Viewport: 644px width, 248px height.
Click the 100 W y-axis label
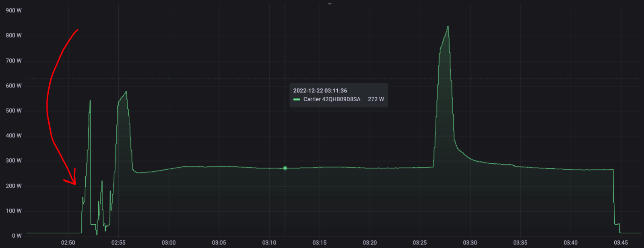14,211
